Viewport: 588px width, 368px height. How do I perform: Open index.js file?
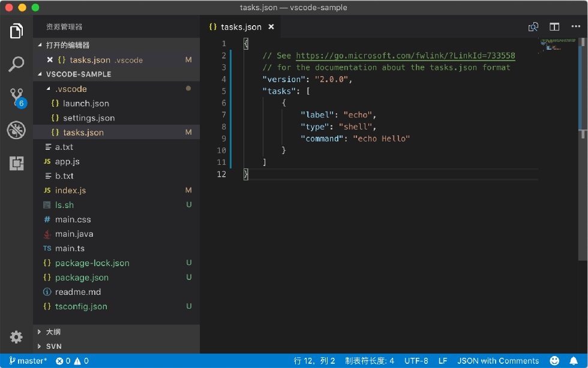(x=116, y=191)
